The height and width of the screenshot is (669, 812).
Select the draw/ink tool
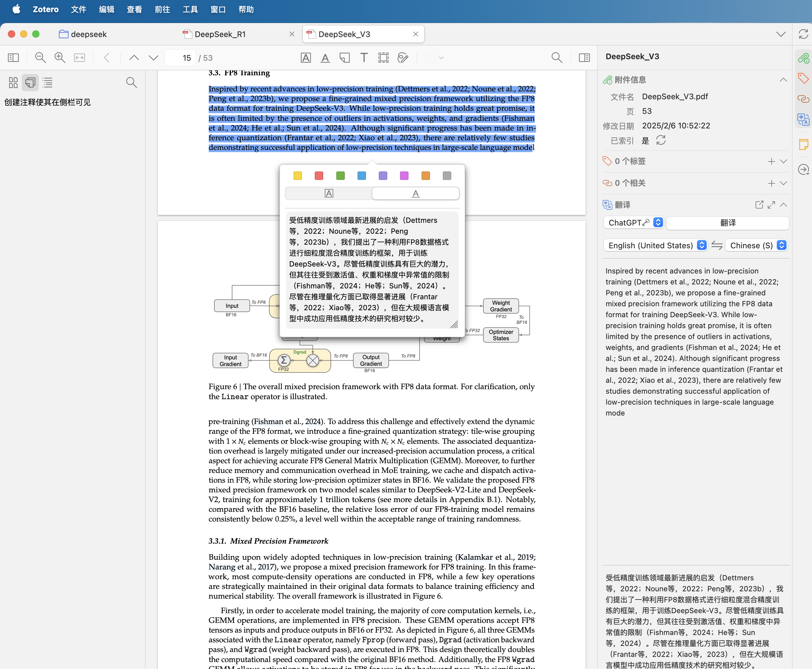pyautogui.click(x=403, y=58)
